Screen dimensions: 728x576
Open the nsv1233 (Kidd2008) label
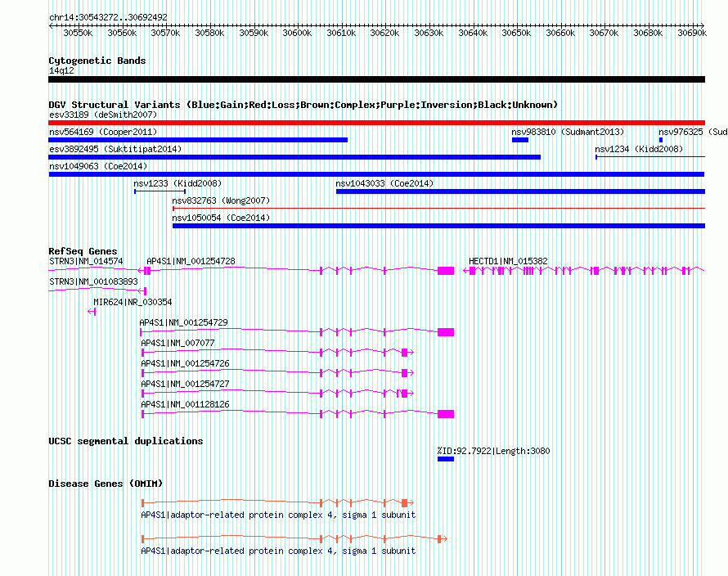pyautogui.click(x=178, y=183)
